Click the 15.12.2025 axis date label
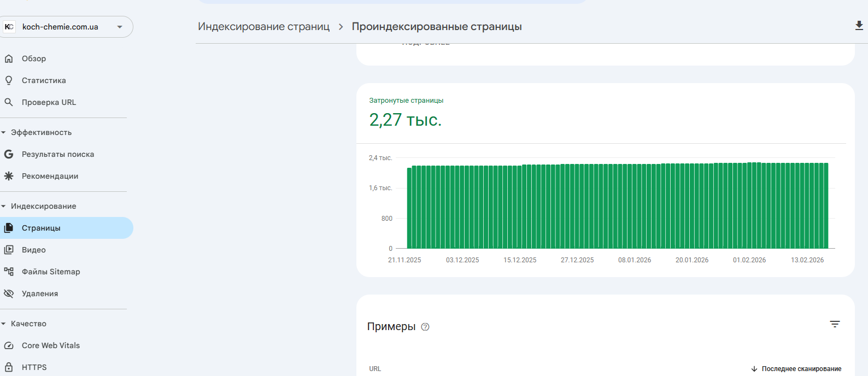This screenshot has width=868, height=376. [x=520, y=260]
